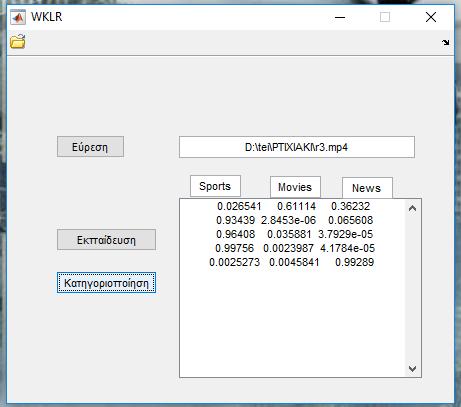Click the maximize window button
The height and width of the screenshot is (407, 461).
tap(385, 17)
